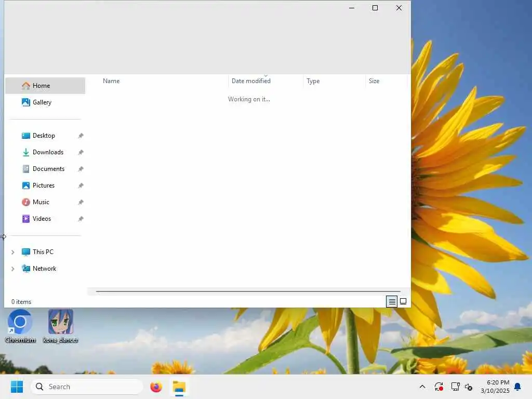
Task: Select Network in navigation pane
Action: [45, 269]
